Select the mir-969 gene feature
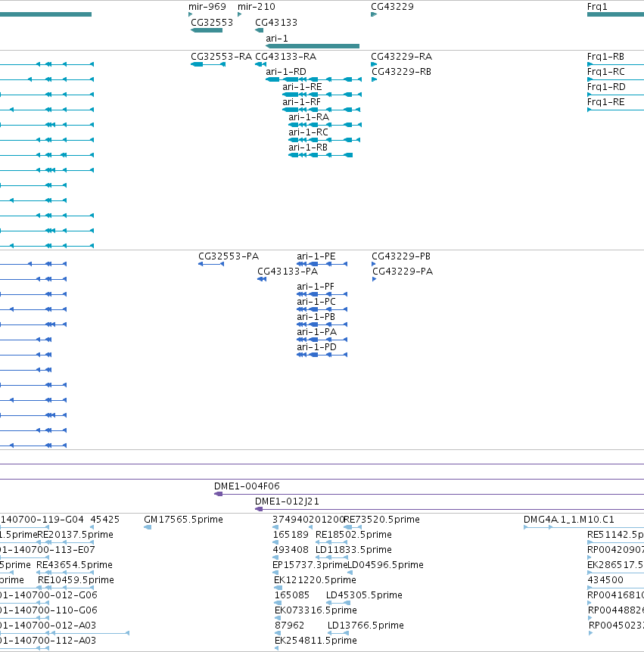644x652 pixels. pyautogui.click(x=191, y=14)
